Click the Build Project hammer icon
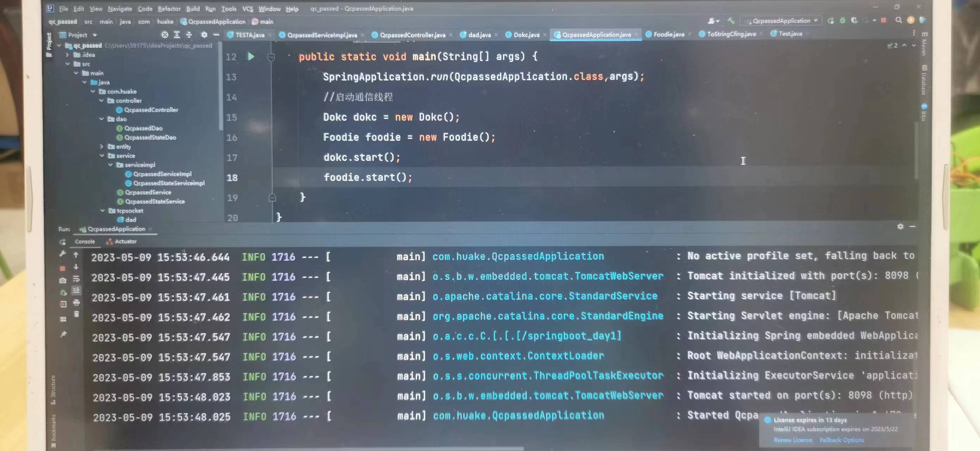The image size is (980, 451). (x=731, y=20)
